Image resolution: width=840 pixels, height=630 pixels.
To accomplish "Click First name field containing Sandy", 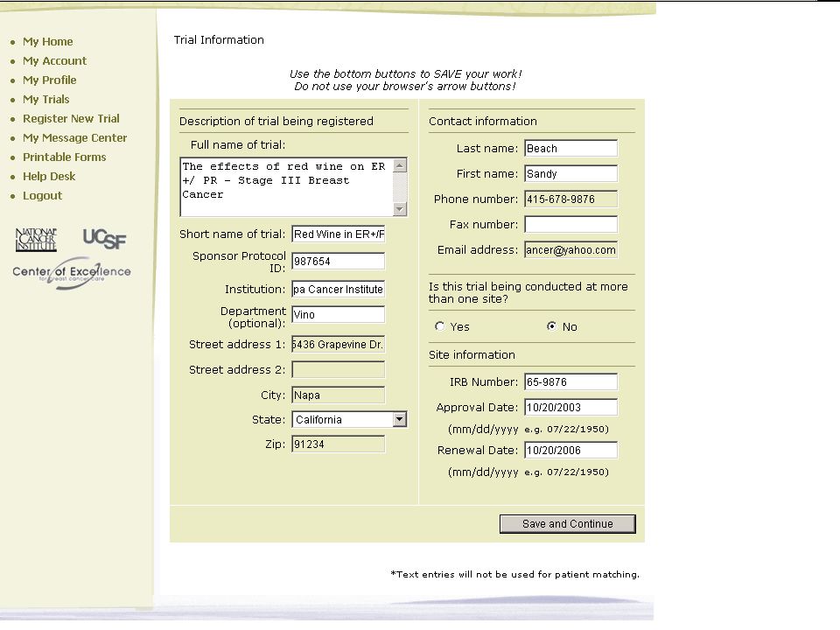I will click(x=571, y=173).
